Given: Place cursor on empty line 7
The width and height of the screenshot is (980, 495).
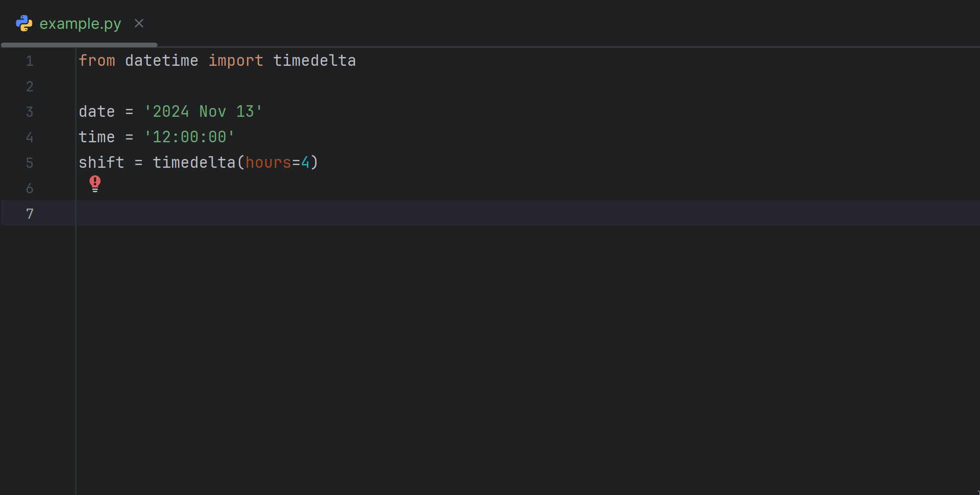Looking at the screenshot, I should pos(185,214).
